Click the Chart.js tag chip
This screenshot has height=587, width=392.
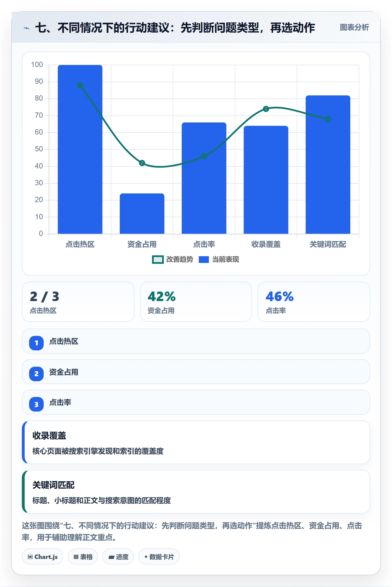tap(43, 557)
